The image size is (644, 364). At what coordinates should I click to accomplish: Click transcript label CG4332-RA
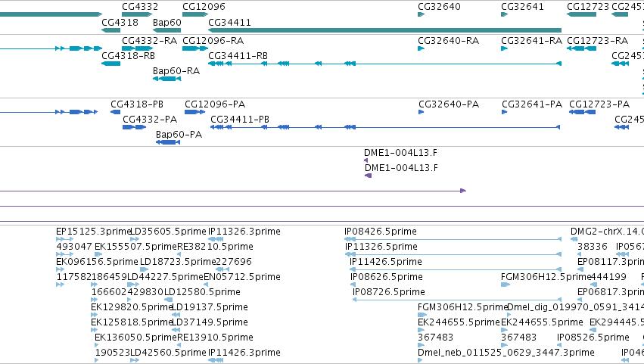pos(150,41)
